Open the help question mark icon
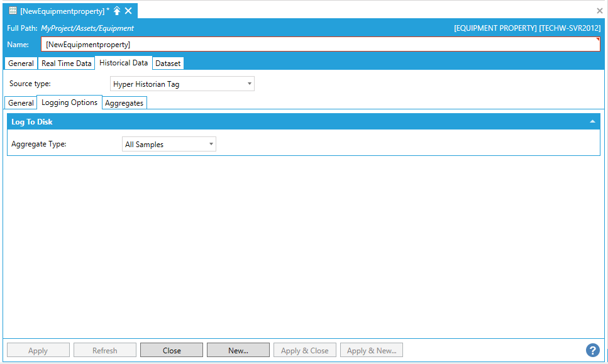The width and height of the screenshot is (608, 364). point(592,350)
